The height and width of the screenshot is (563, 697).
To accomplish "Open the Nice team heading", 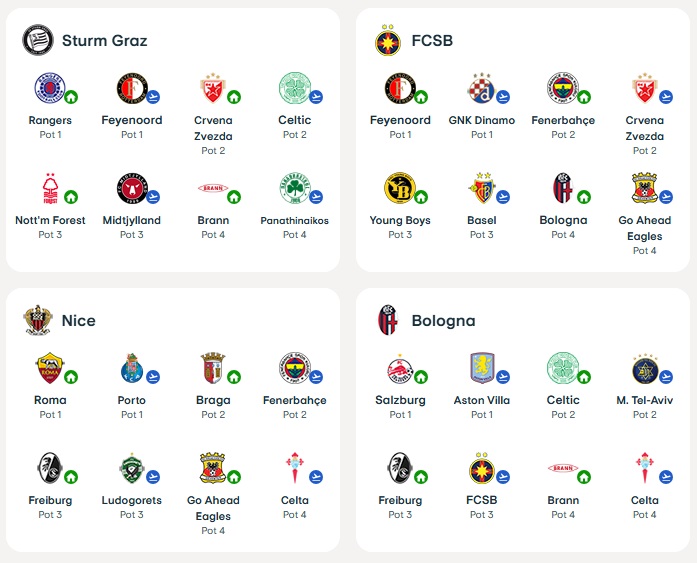I will point(78,321).
